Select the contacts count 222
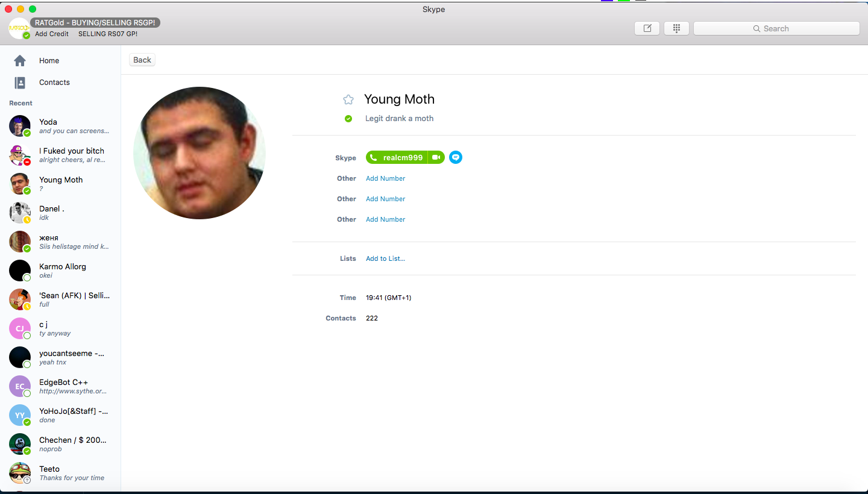868x494 pixels. [x=372, y=318]
